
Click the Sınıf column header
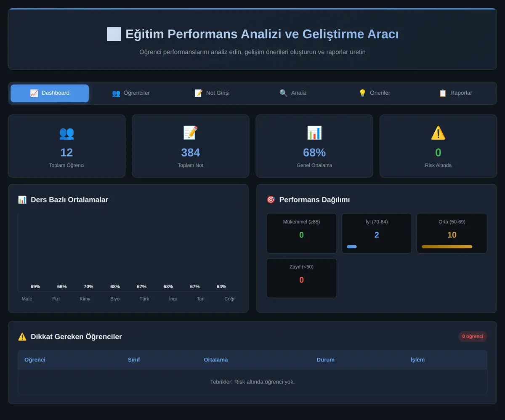pos(134,360)
